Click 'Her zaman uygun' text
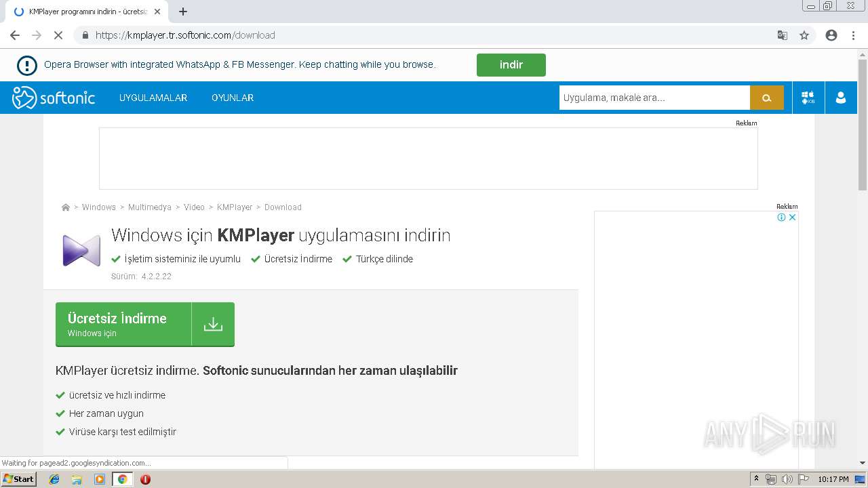Viewport: 868px width, 488px height. 106,413
